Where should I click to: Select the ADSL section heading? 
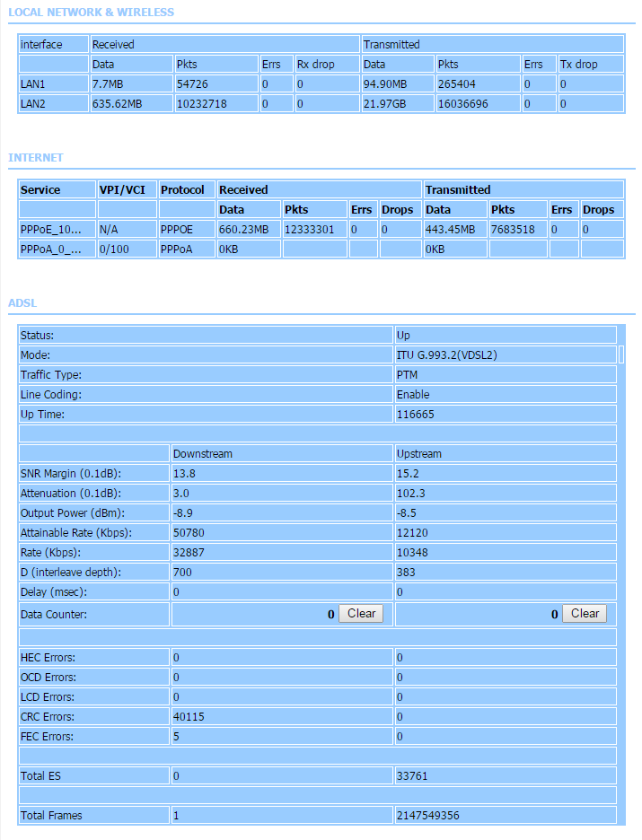tap(22, 302)
